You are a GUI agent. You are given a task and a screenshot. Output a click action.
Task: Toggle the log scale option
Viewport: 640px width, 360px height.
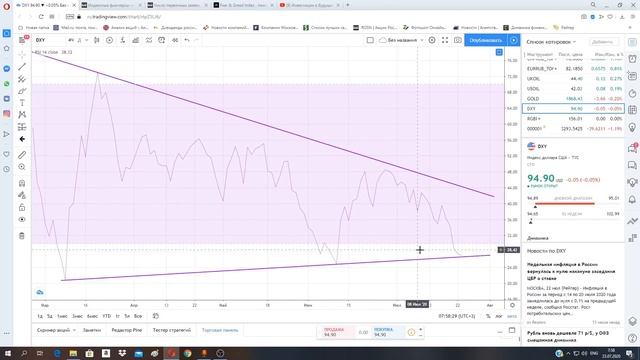[x=499, y=316]
